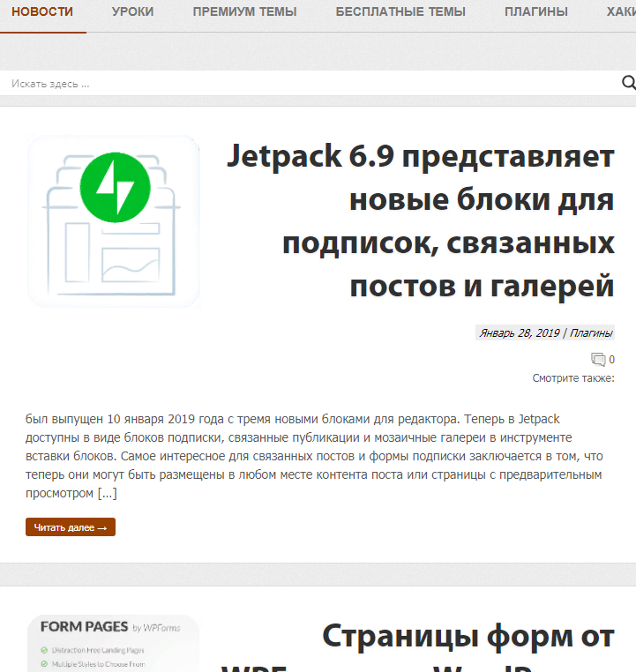Focus the 'Искать здесь' search field

point(309,84)
